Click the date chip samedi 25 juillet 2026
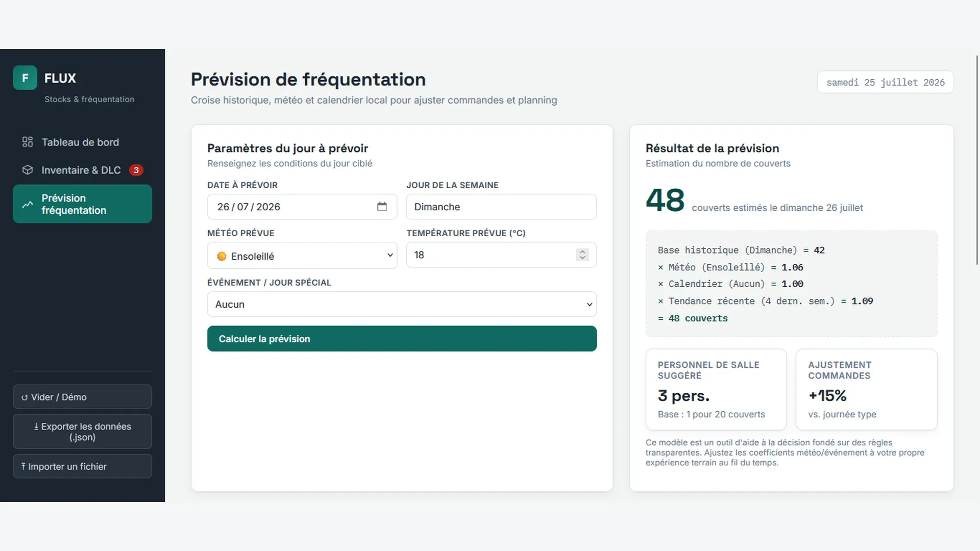 (886, 82)
